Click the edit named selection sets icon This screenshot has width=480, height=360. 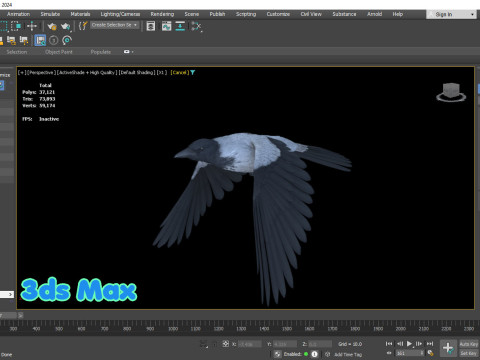click(x=83, y=26)
